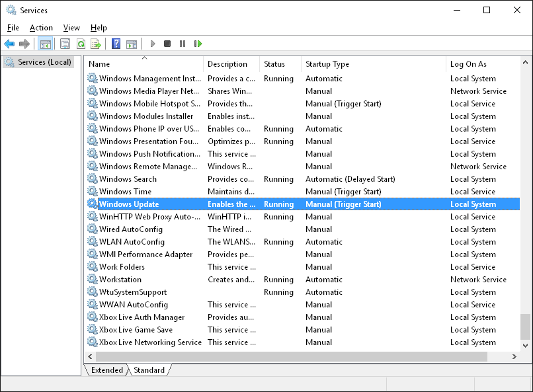The image size is (533, 392).
Task: Click the "Provides pe..." description cell
Action: (x=231, y=255)
